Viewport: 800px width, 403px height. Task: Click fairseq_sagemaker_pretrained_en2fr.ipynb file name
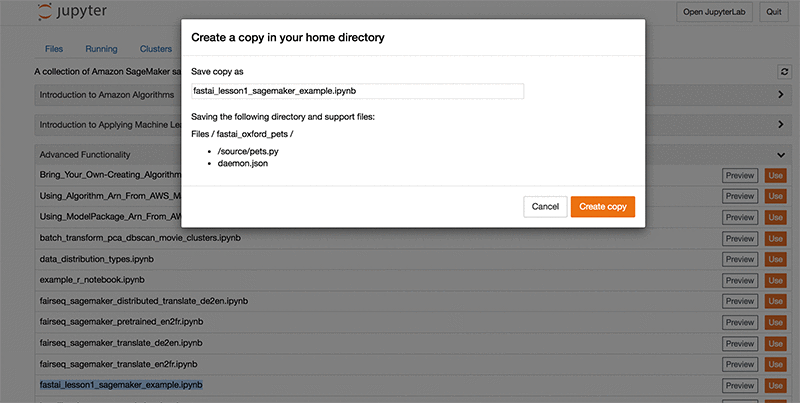click(121, 322)
